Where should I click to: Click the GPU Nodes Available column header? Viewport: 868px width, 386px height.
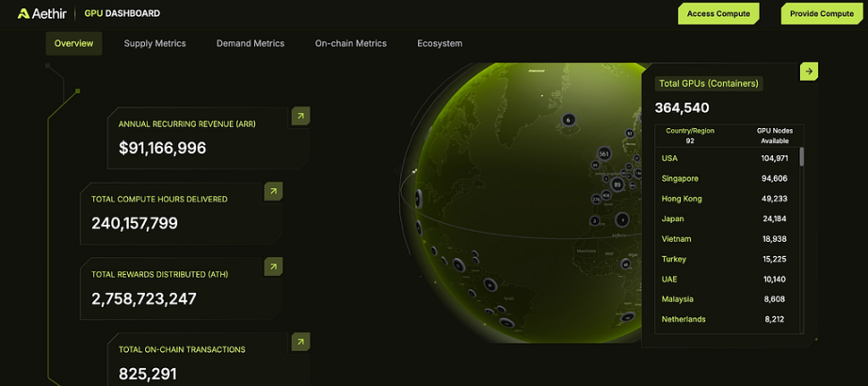click(775, 136)
